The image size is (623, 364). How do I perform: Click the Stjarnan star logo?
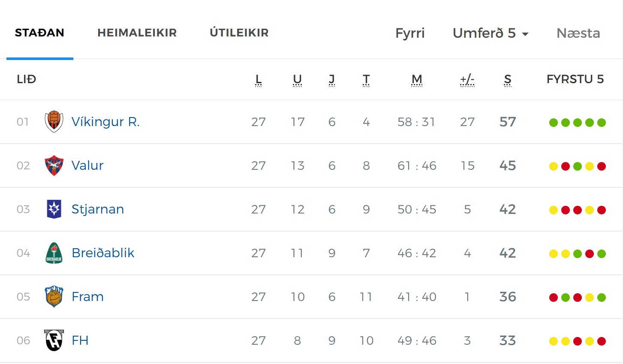54,209
